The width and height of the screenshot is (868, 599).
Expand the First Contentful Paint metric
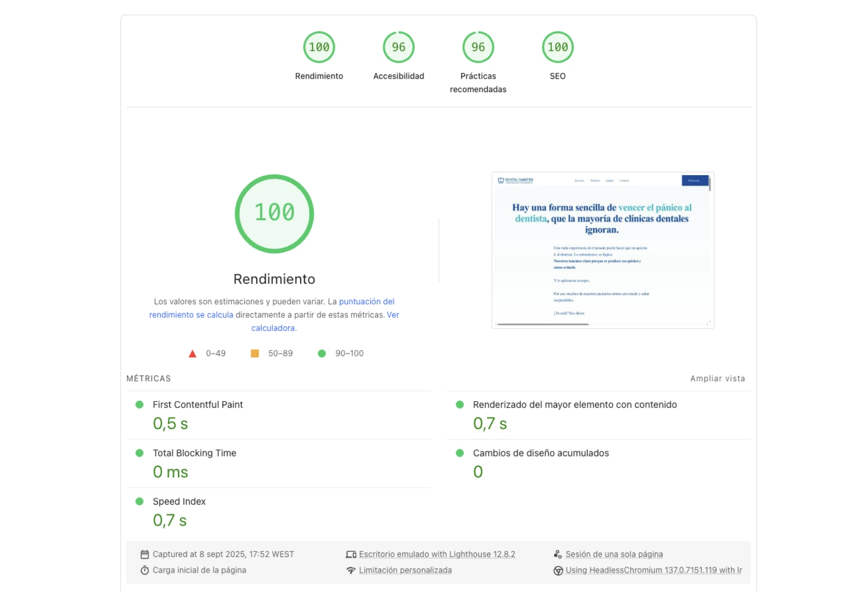[197, 405]
